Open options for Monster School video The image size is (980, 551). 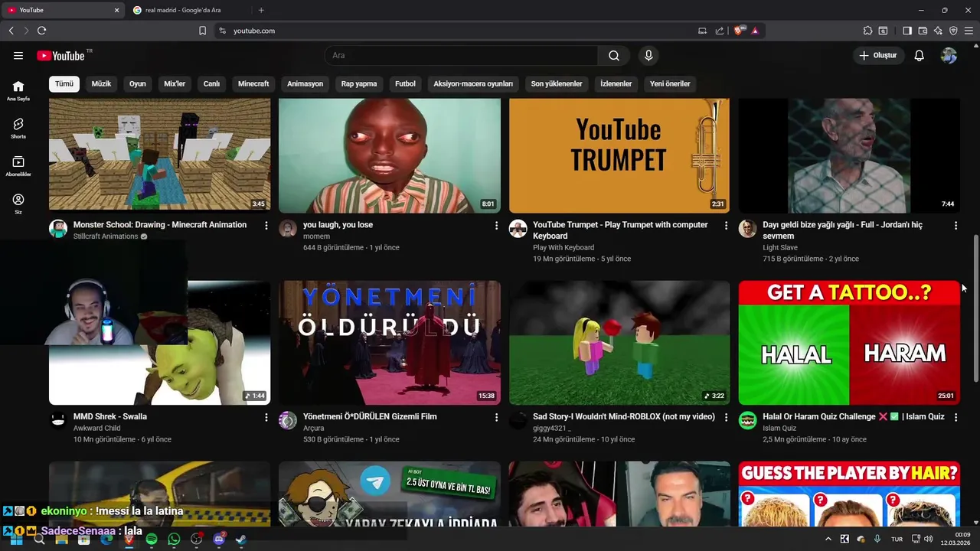[266, 226]
